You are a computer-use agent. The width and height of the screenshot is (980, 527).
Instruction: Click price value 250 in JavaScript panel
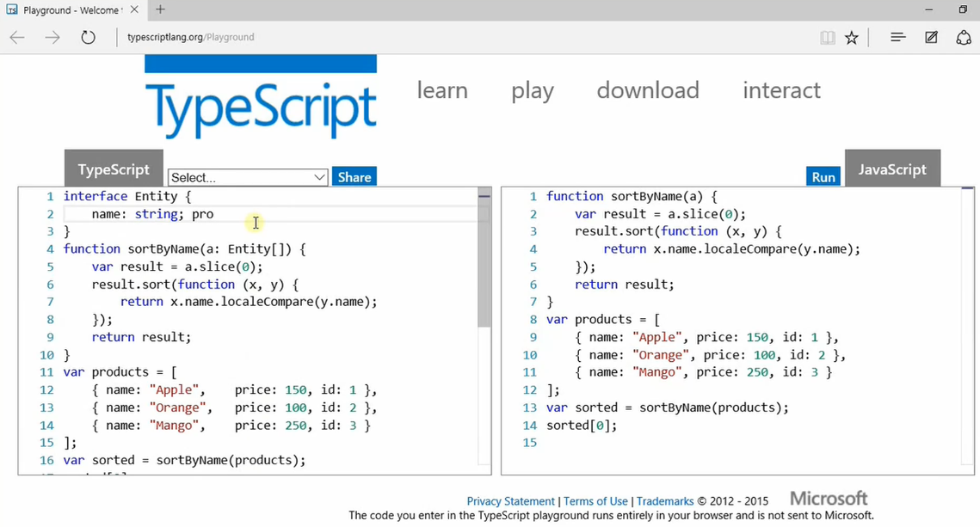pos(757,372)
